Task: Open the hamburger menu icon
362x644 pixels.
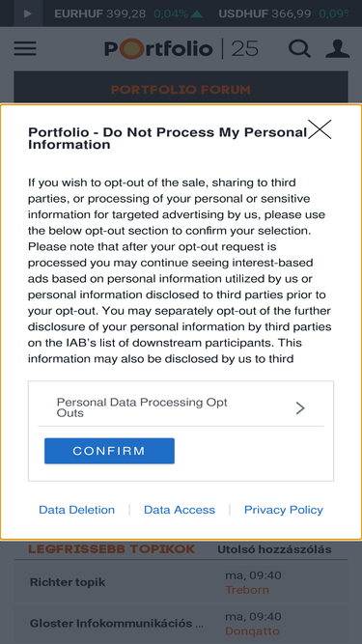Action: pos(25,48)
